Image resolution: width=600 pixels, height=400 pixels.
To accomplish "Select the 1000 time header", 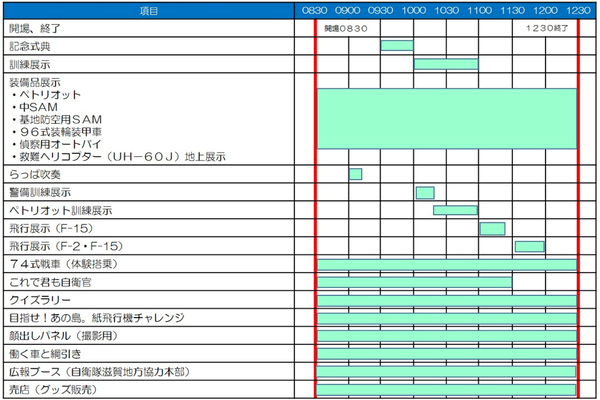I will [x=414, y=10].
